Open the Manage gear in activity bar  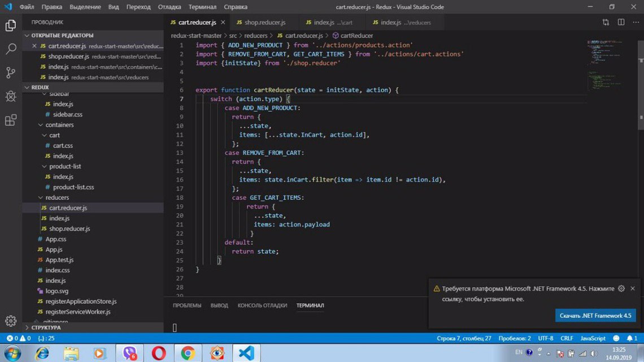click(11, 321)
